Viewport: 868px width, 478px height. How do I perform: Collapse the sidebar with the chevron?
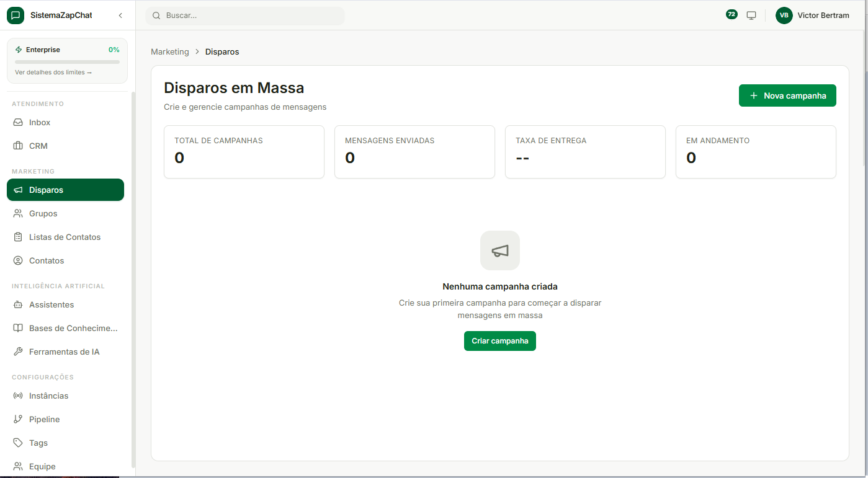(x=120, y=16)
